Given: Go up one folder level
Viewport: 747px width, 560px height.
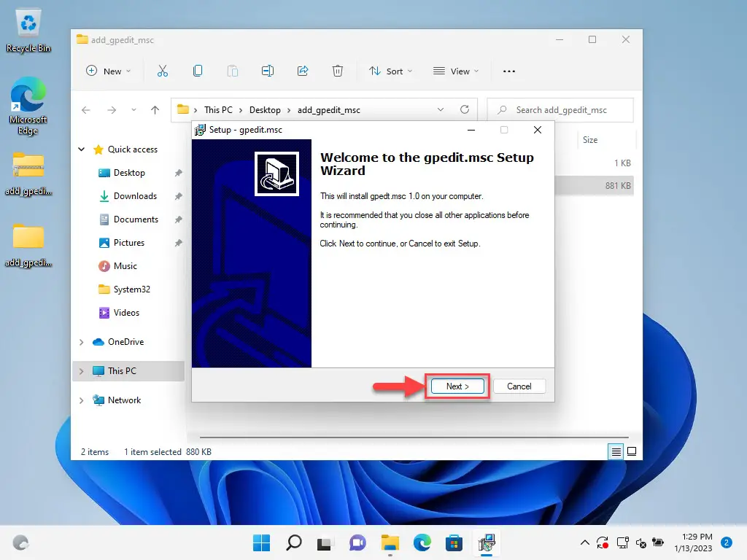Looking at the screenshot, I should tap(155, 110).
